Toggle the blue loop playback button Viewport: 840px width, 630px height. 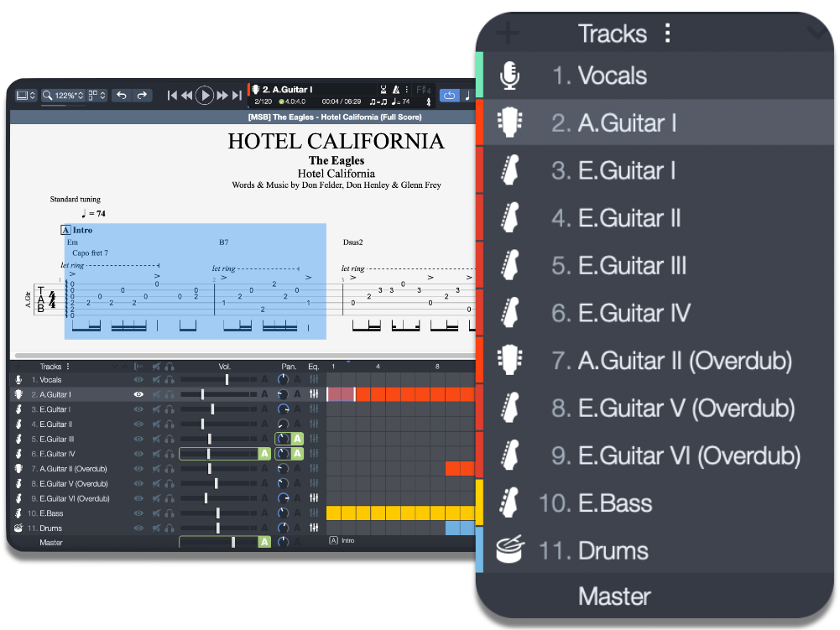coord(449,96)
